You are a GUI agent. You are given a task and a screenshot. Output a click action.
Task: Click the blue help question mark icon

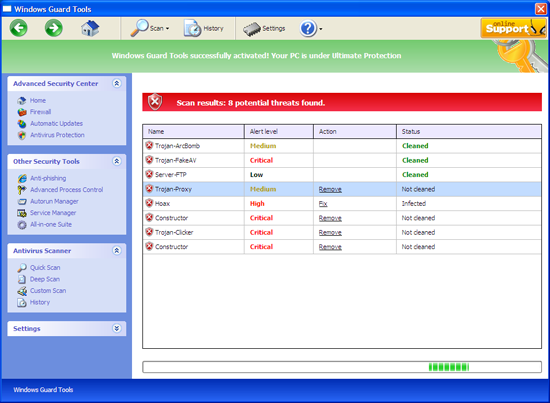tap(308, 28)
